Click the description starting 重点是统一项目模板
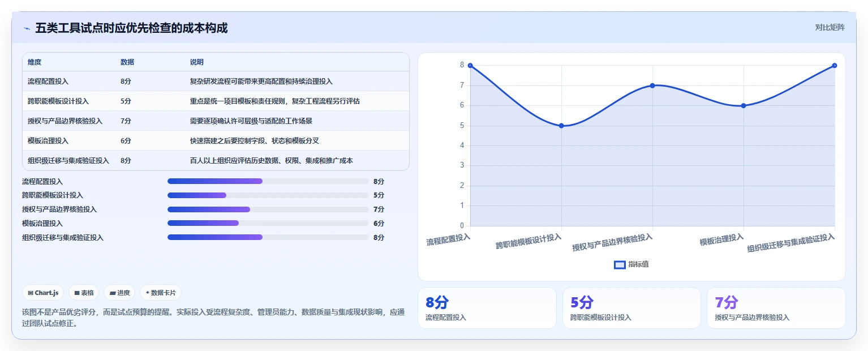Screen dimensions: 868x351 click(x=275, y=101)
